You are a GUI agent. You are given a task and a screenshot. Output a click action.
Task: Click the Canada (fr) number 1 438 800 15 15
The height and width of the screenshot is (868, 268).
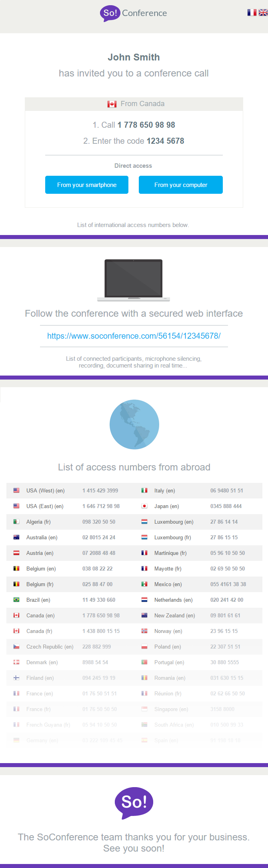coord(101,631)
